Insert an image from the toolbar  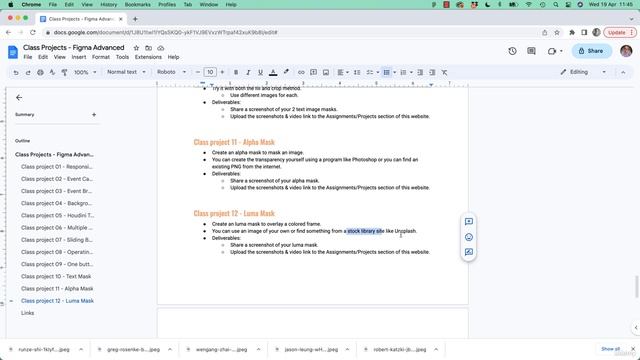pyautogui.click(x=326, y=72)
